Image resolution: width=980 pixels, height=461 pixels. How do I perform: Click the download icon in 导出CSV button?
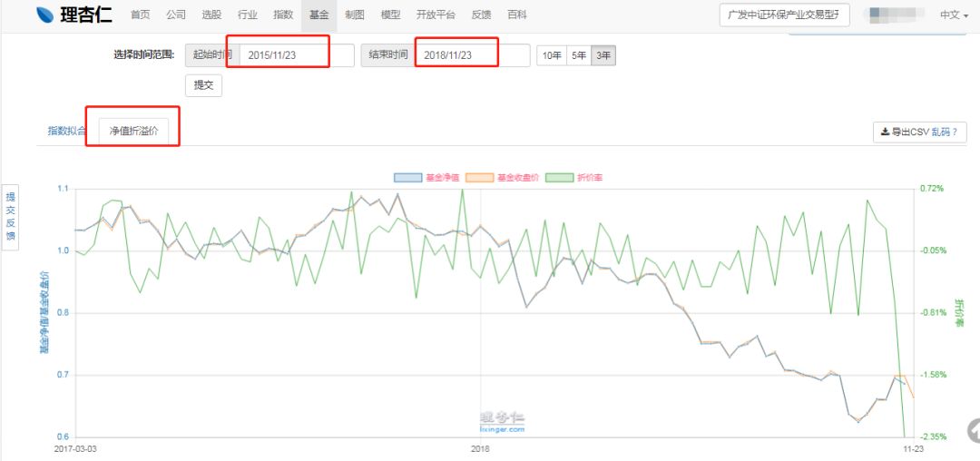click(885, 132)
